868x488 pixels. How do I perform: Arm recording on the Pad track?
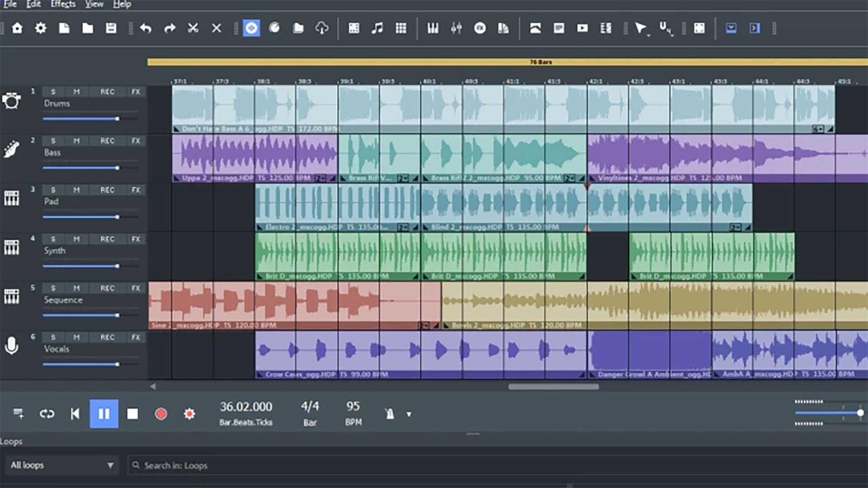[x=107, y=190]
